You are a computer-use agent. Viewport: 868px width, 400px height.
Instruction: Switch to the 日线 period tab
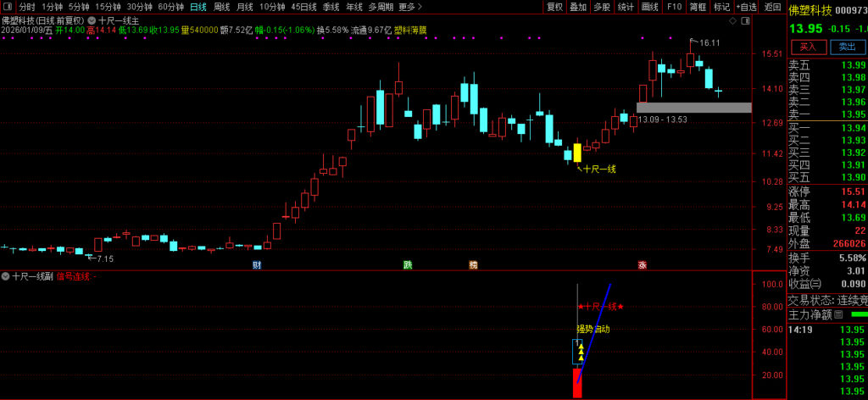pos(198,7)
